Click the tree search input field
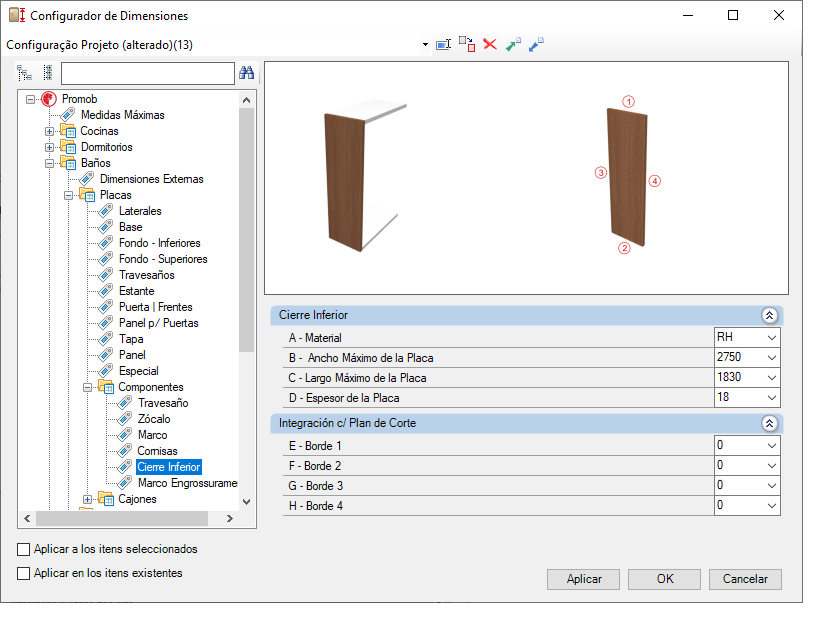831x617 pixels. tap(148, 73)
